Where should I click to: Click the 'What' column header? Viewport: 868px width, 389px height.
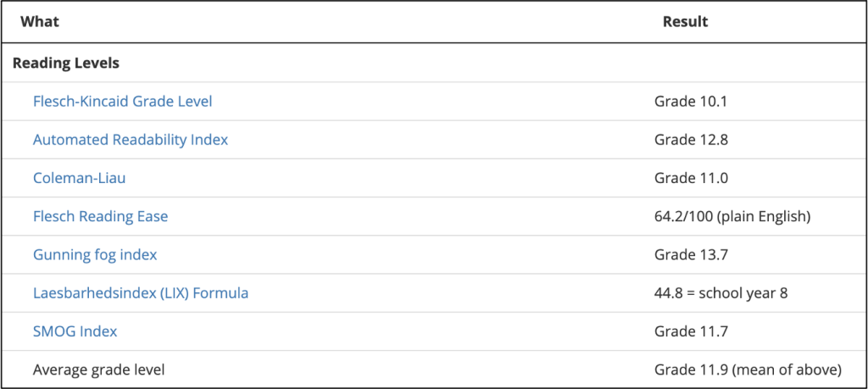pos(40,21)
